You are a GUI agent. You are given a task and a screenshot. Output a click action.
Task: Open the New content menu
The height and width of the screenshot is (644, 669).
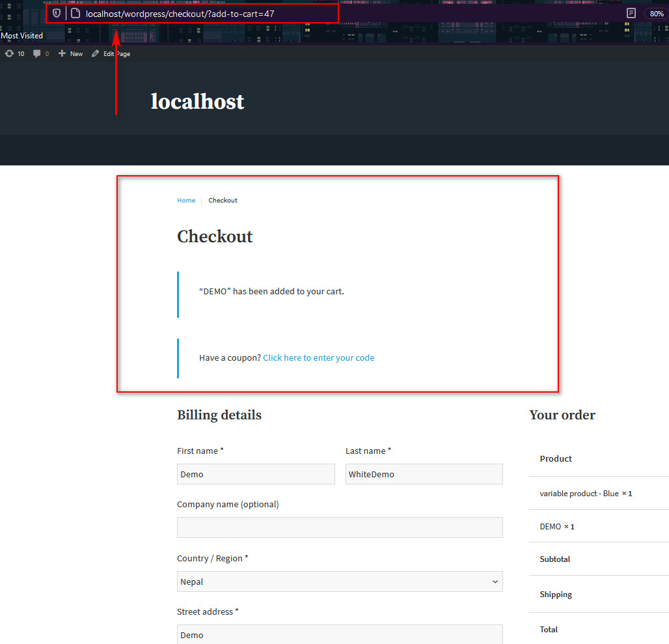point(70,54)
